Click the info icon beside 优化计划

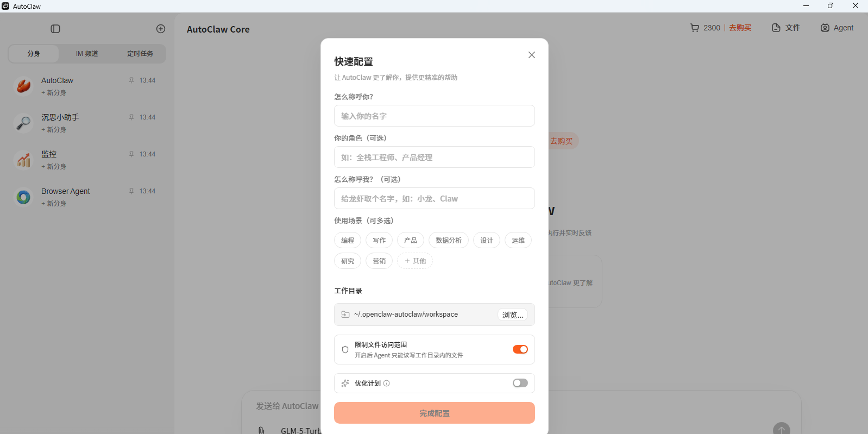[387, 383]
